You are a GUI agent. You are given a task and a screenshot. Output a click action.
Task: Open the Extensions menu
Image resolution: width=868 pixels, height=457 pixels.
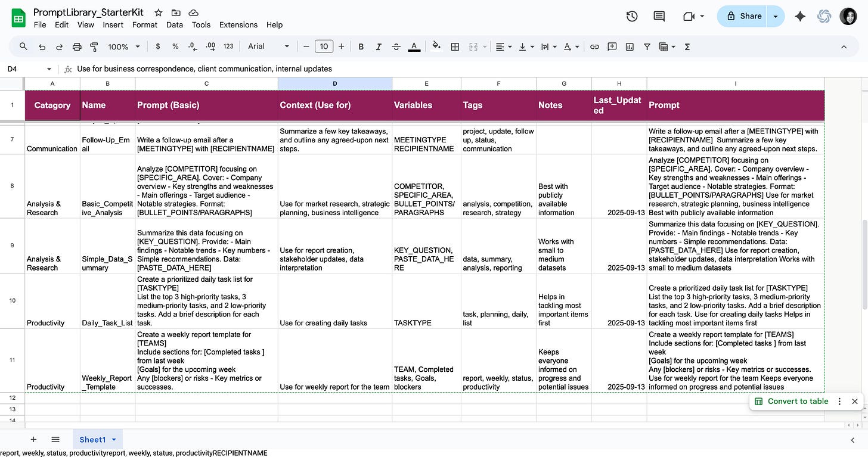tap(238, 25)
